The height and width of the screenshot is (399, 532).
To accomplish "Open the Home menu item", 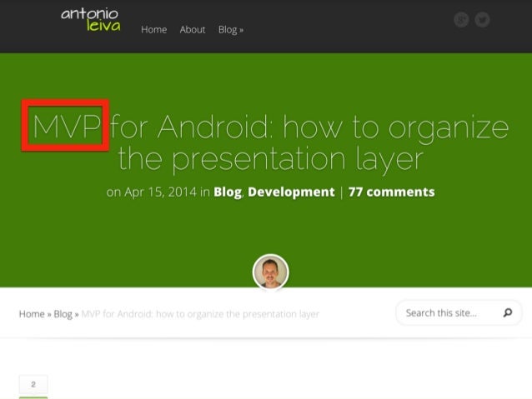I will pyautogui.click(x=153, y=29).
